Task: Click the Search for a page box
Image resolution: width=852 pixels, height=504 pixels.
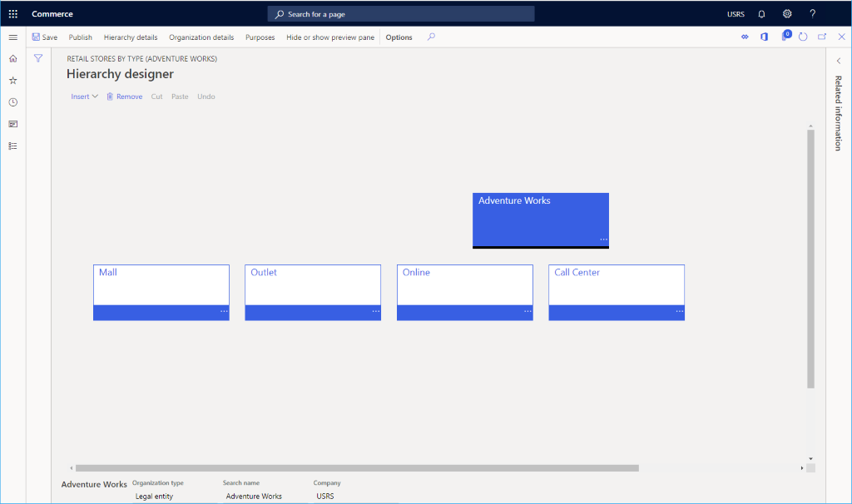Action: click(400, 14)
